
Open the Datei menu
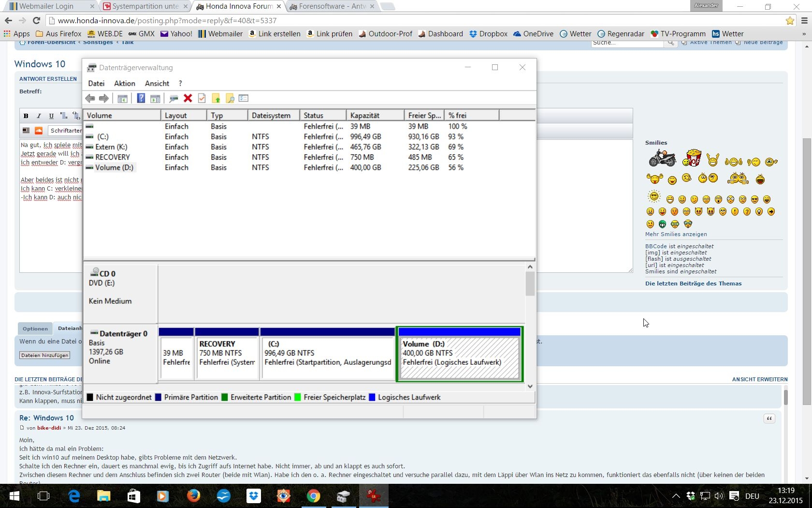(x=96, y=83)
